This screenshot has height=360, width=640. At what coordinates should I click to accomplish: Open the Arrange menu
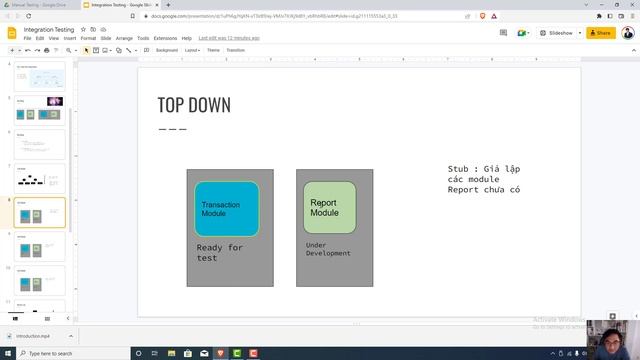click(124, 38)
